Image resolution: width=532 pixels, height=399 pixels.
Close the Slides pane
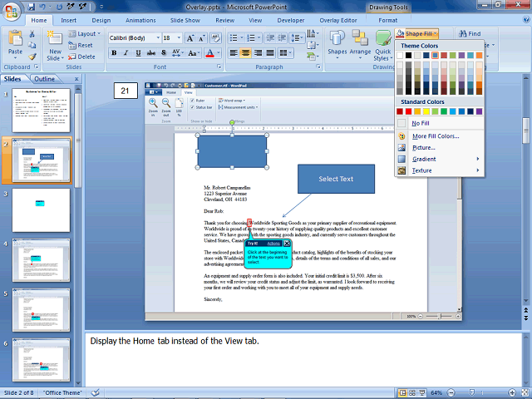(x=76, y=79)
